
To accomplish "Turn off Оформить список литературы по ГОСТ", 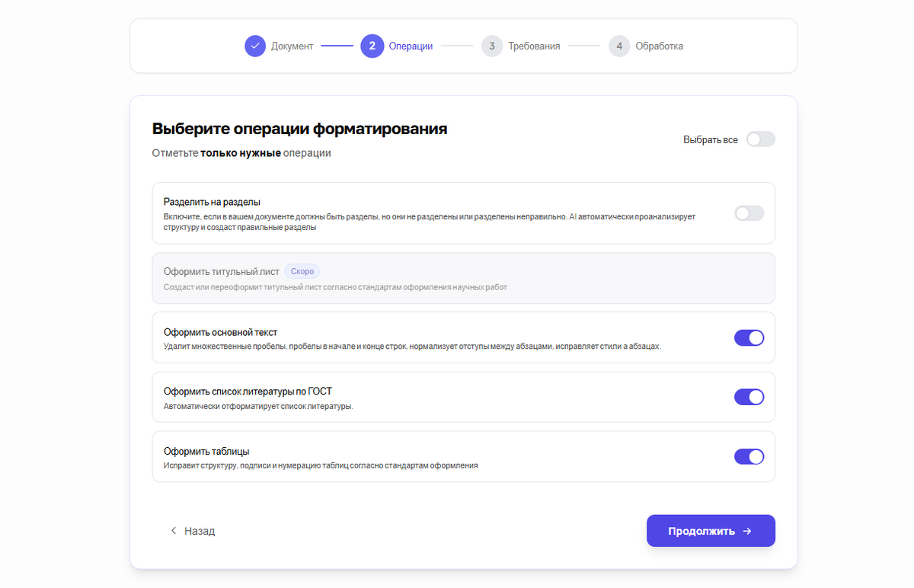I will [749, 397].
